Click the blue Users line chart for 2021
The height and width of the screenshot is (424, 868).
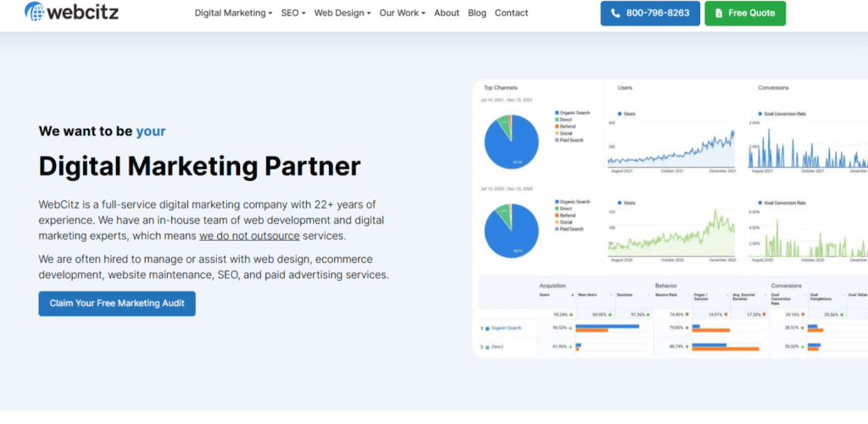point(670,149)
